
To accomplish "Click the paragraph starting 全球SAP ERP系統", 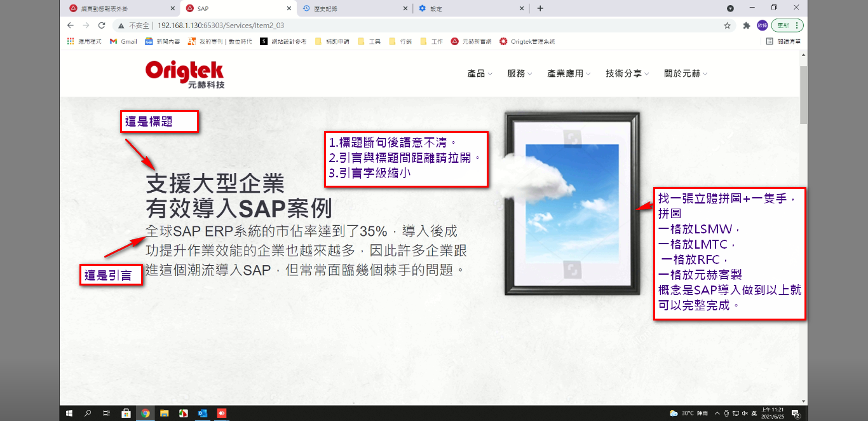I will pos(306,250).
